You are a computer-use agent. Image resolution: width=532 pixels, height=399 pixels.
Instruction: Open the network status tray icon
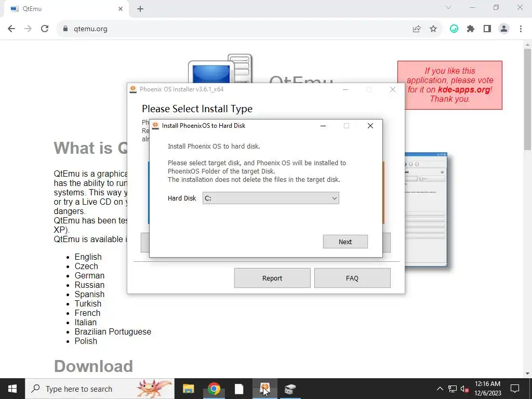point(453,389)
